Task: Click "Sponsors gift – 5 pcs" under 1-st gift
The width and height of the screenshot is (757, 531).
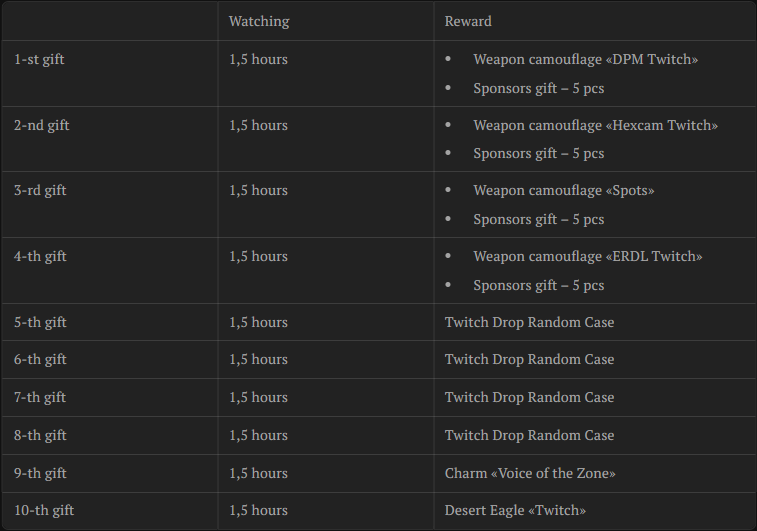Action: coord(539,89)
